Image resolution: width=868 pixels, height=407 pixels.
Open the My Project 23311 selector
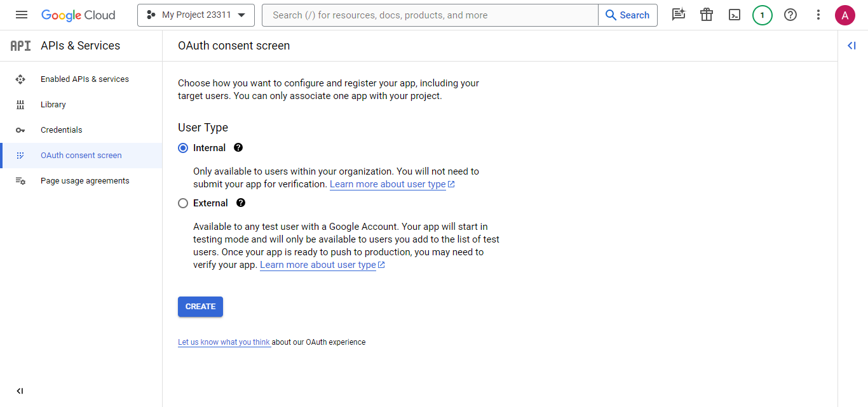[x=196, y=15]
